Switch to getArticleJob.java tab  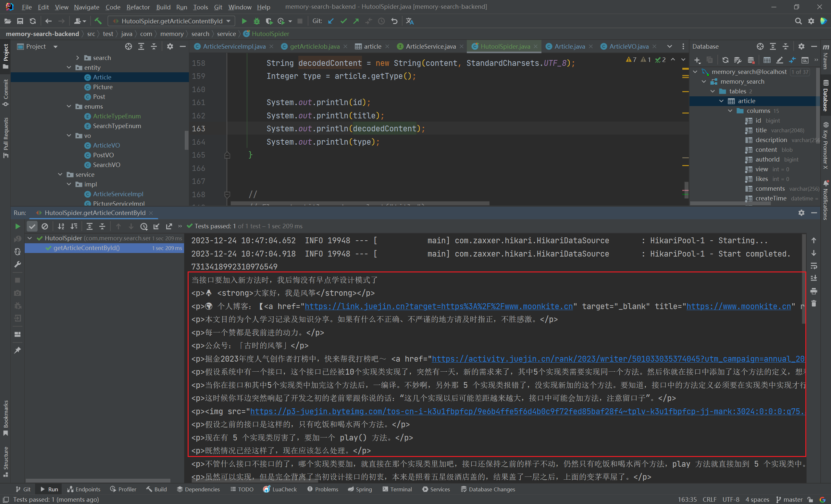(314, 46)
